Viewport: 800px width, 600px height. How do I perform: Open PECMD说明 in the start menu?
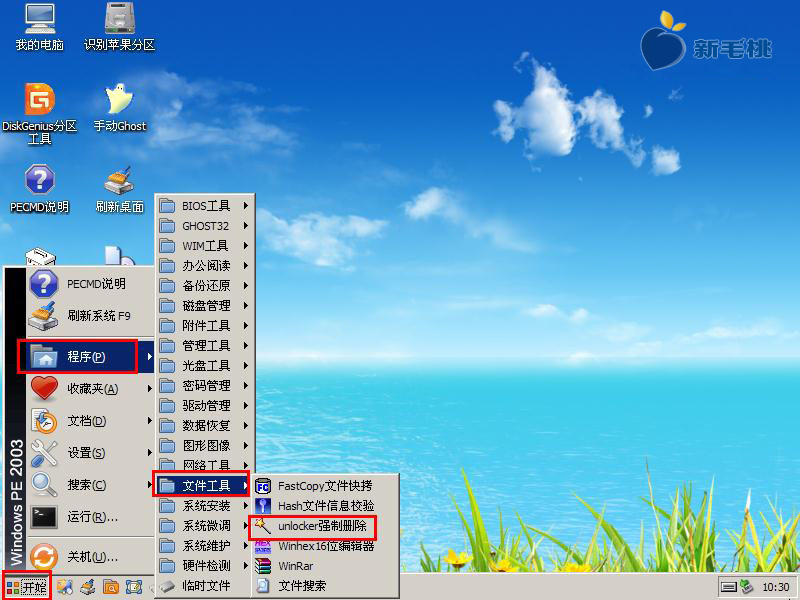90,284
